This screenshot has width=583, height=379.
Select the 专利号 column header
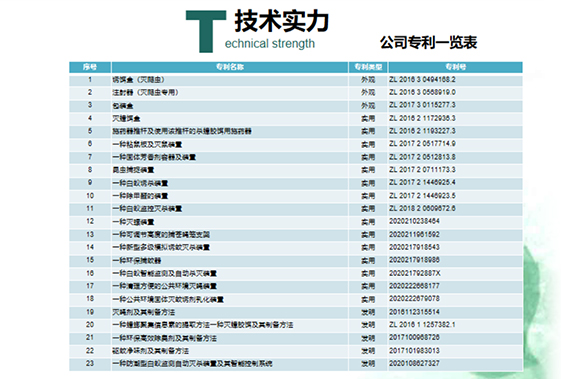click(x=455, y=67)
